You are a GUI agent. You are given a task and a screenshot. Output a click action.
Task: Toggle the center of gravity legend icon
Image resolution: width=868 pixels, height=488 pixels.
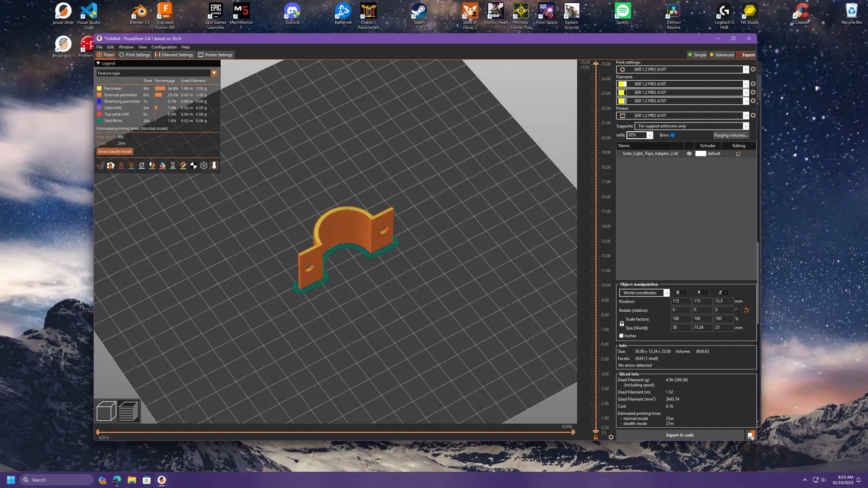[x=194, y=165]
